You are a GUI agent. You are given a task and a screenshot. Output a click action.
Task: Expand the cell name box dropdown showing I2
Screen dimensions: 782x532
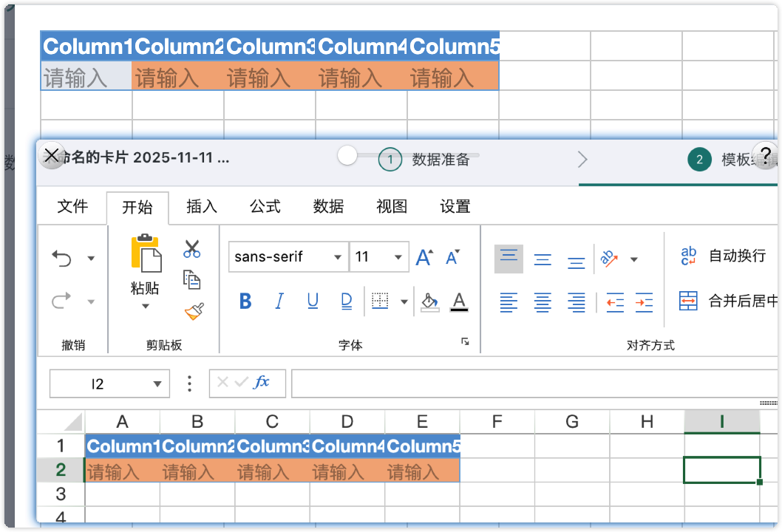click(156, 383)
